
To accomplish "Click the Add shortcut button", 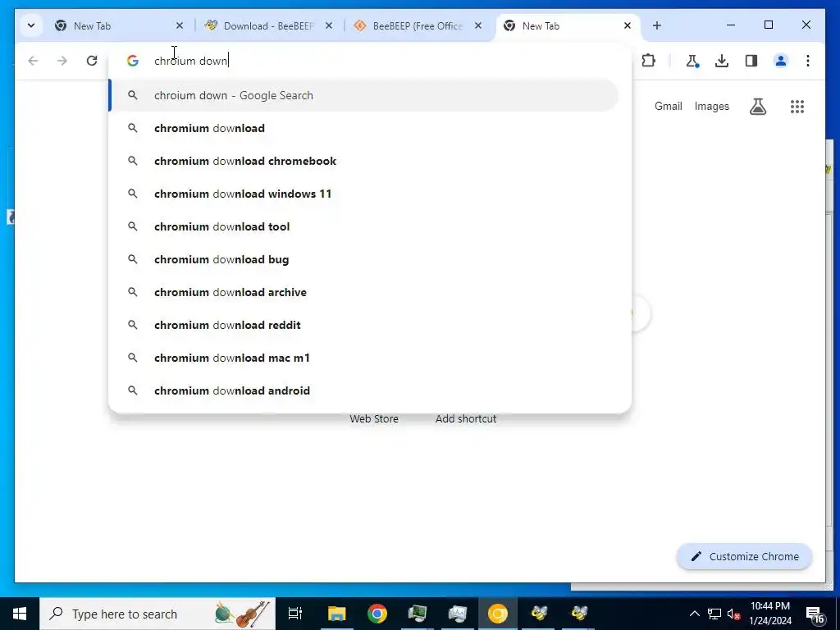I will point(466,418).
